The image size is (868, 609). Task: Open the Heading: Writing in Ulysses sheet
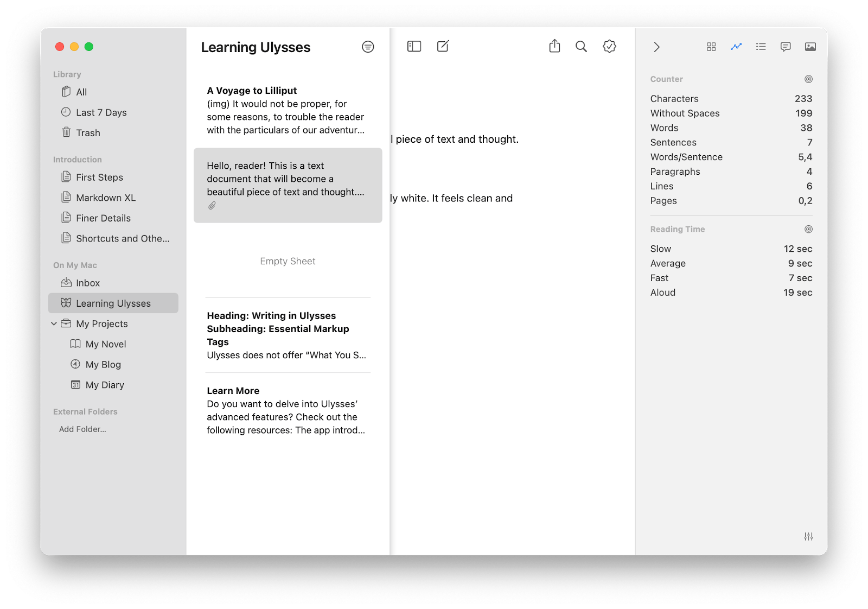coord(288,335)
